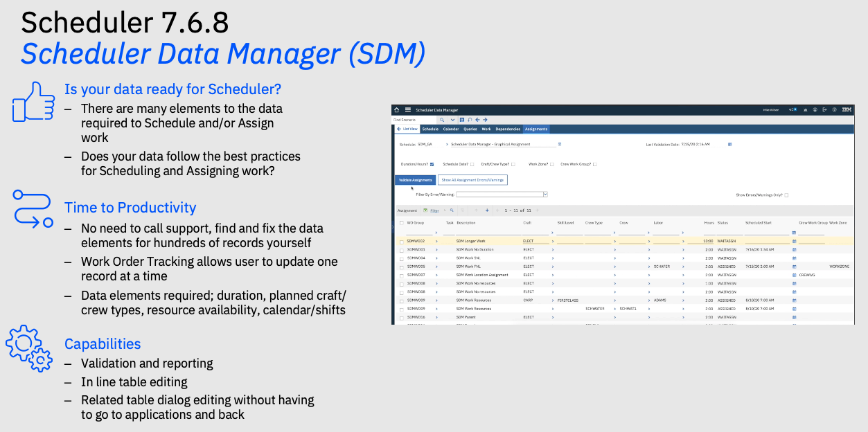Image resolution: width=868 pixels, height=432 pixels.
Task: Open the Dependencies tab
Action: [508, 129]
